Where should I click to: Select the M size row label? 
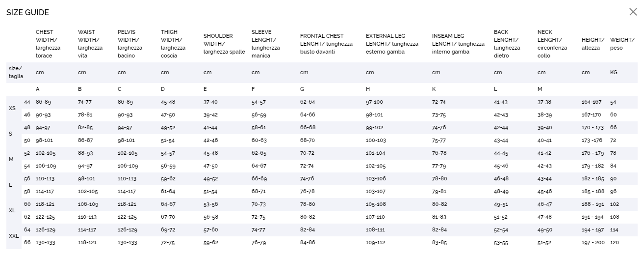[11, 159]
